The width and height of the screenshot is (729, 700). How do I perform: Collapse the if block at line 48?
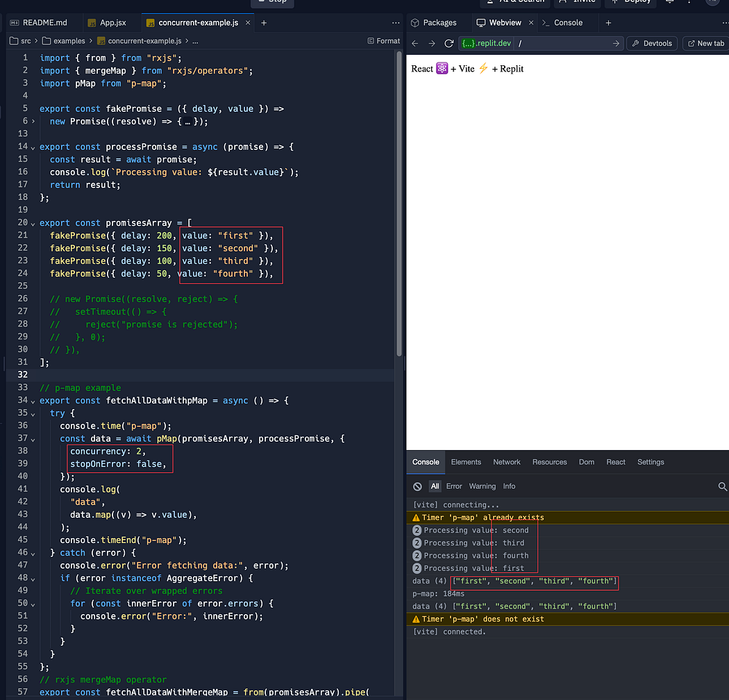pyautogui.click(x=33, y=578)
